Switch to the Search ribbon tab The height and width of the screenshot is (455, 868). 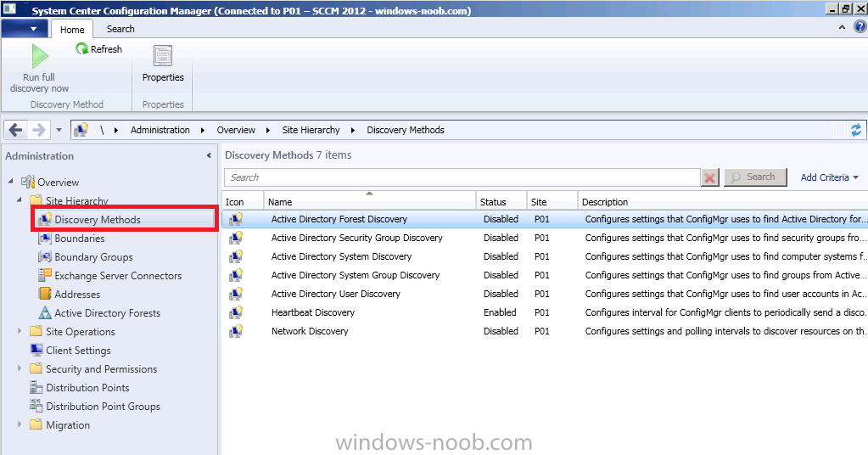[120, 29]
